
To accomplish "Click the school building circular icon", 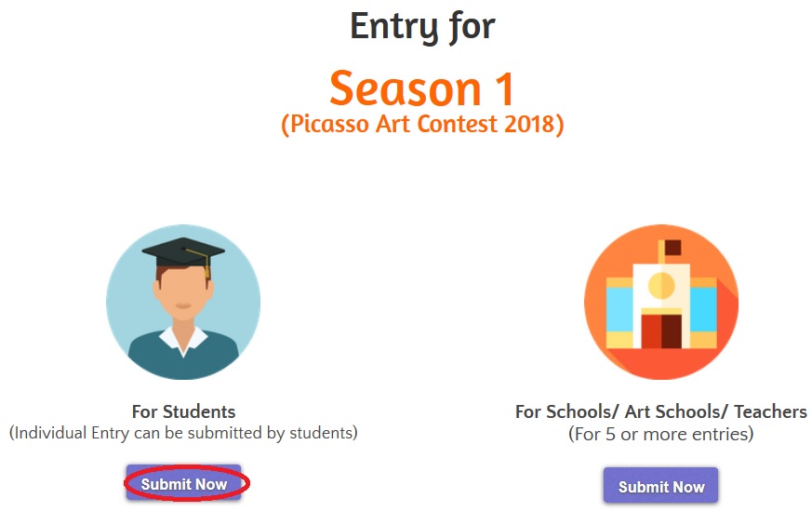I will point(661,302).
